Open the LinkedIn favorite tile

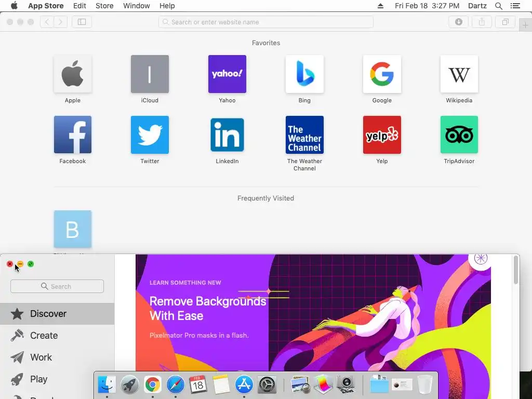[227, 135]
